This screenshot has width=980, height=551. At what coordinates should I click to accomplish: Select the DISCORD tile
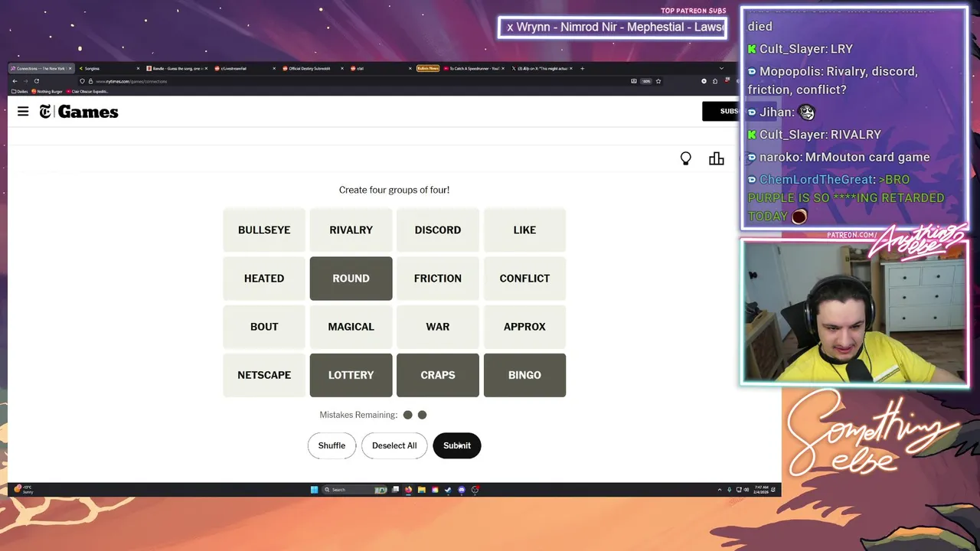(x=438, y=230)
